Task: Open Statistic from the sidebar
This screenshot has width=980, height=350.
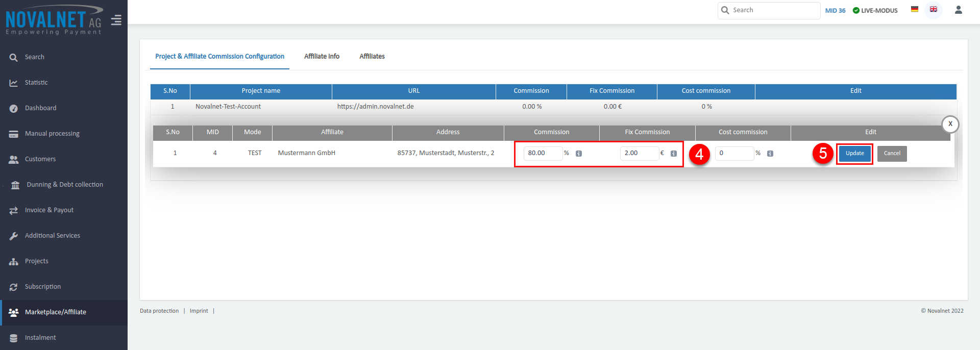Action: [36, 83]
